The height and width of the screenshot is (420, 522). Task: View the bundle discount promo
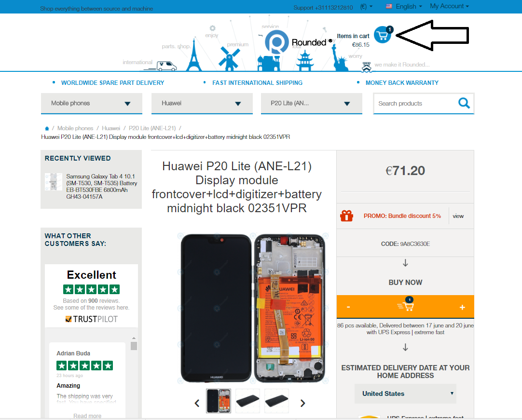point(458,216)
